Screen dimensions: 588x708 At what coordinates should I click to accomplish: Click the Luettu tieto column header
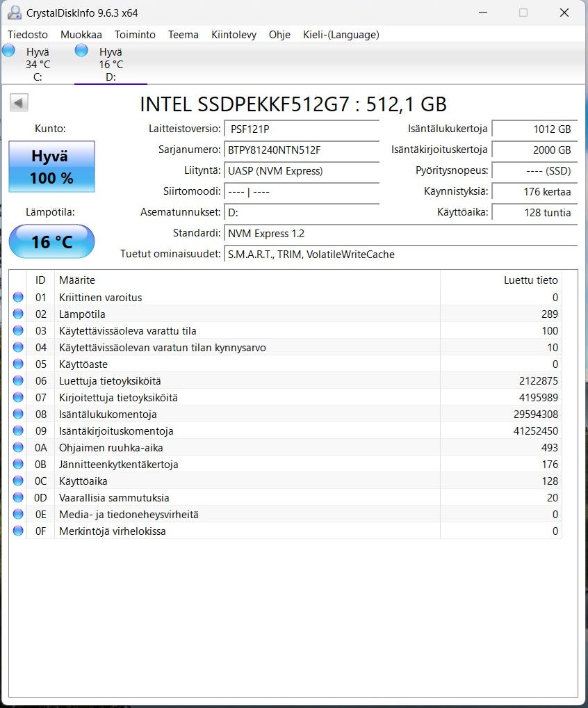click(x=501, y=280)
